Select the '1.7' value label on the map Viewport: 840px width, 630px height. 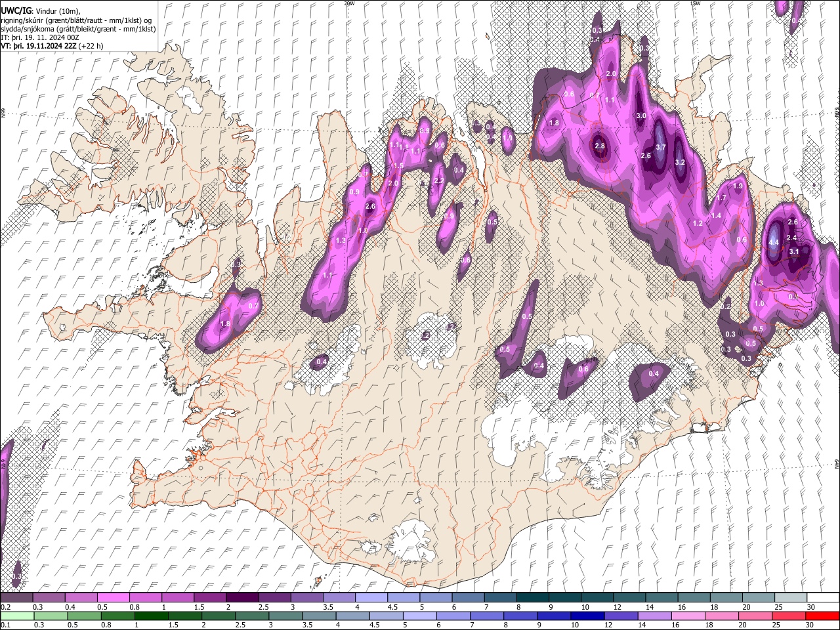click(x=721, y=198)
